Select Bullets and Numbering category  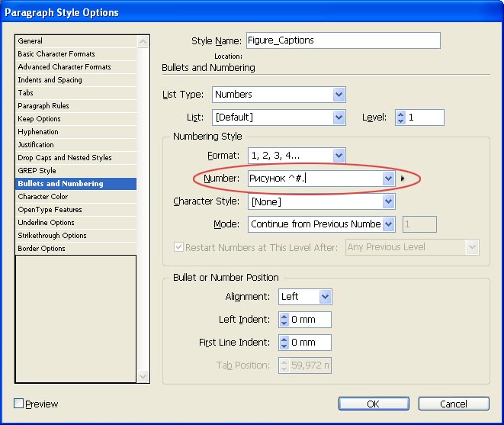[75, 184]
